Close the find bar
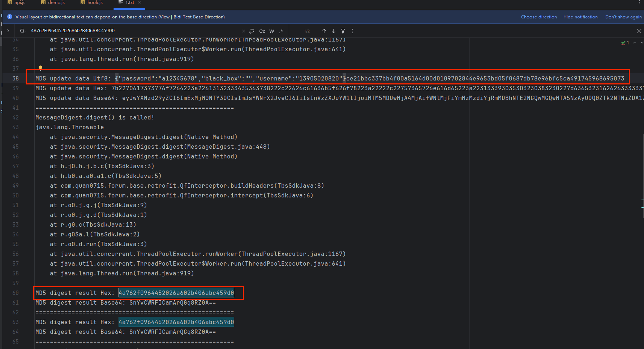 pos(639,31)
